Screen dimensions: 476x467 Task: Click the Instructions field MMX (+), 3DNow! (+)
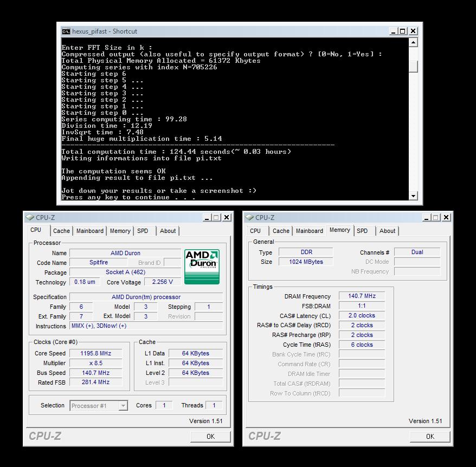tap(146, 326)
